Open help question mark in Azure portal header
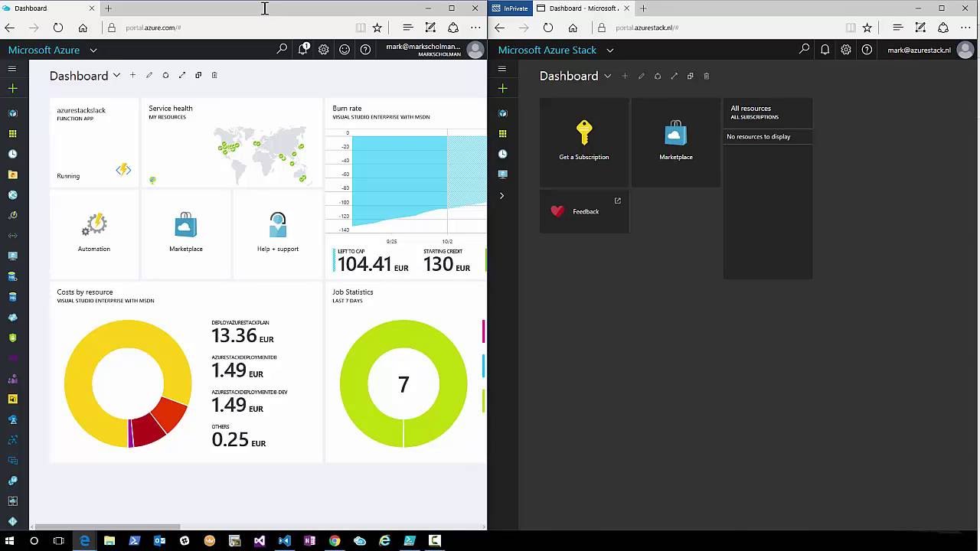 [365, 50]
